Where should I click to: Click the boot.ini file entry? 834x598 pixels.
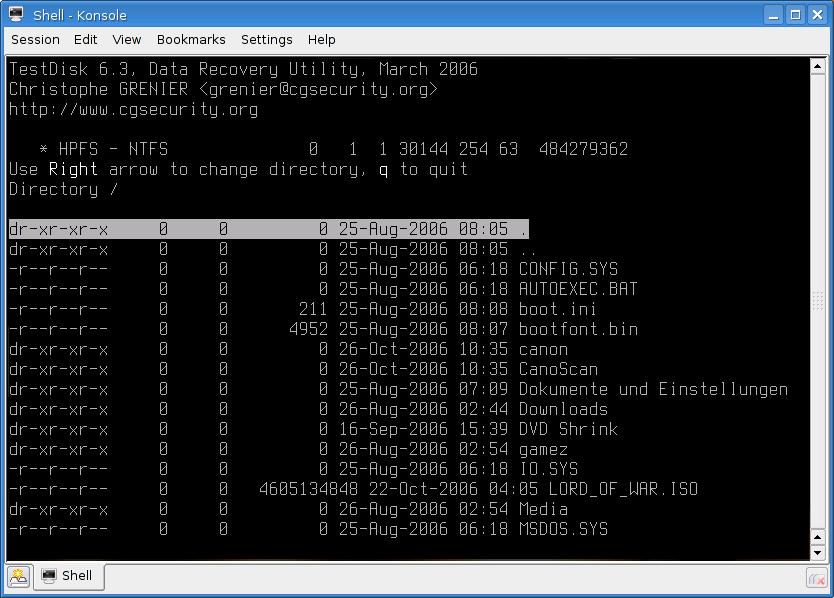303,309
